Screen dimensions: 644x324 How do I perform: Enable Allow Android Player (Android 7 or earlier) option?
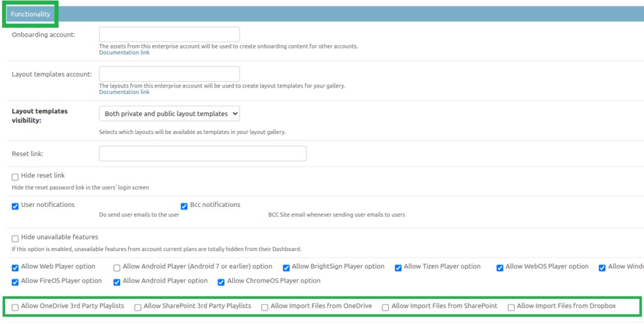pos(117,267)
